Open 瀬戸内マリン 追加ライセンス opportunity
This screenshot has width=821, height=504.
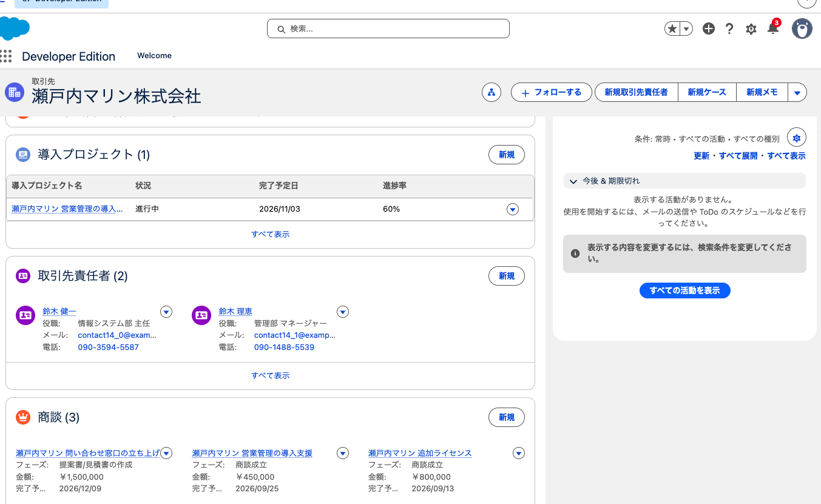click(420, 453)
